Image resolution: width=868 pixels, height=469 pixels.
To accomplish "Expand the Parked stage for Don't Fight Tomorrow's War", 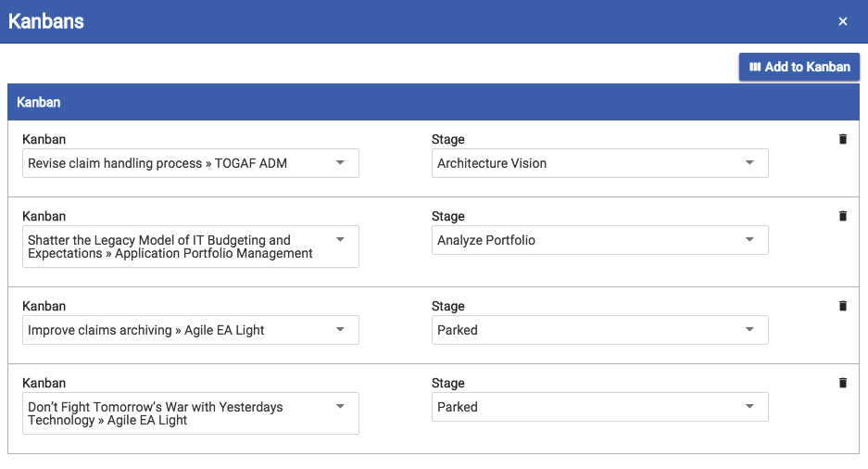I will pos(599,407).
